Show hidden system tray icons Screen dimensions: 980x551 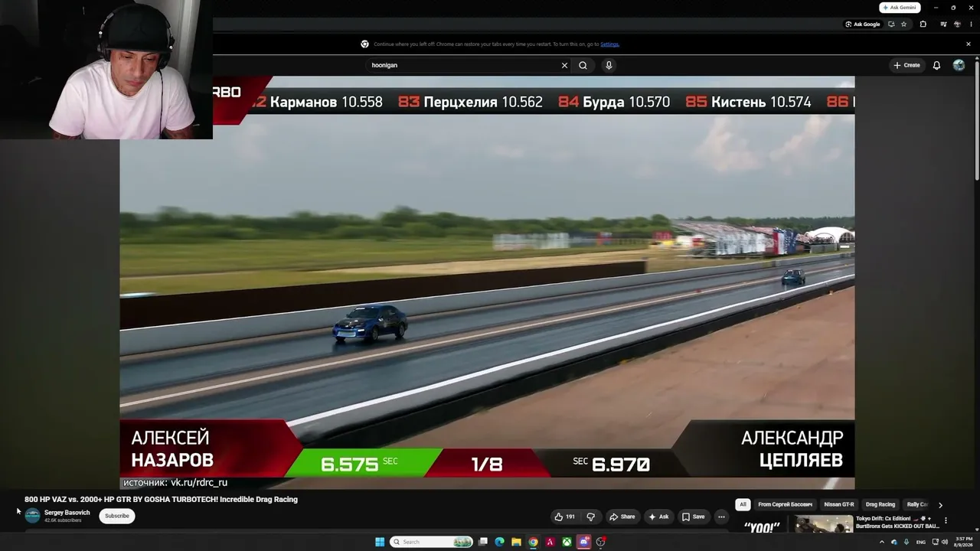pos(881,542)
